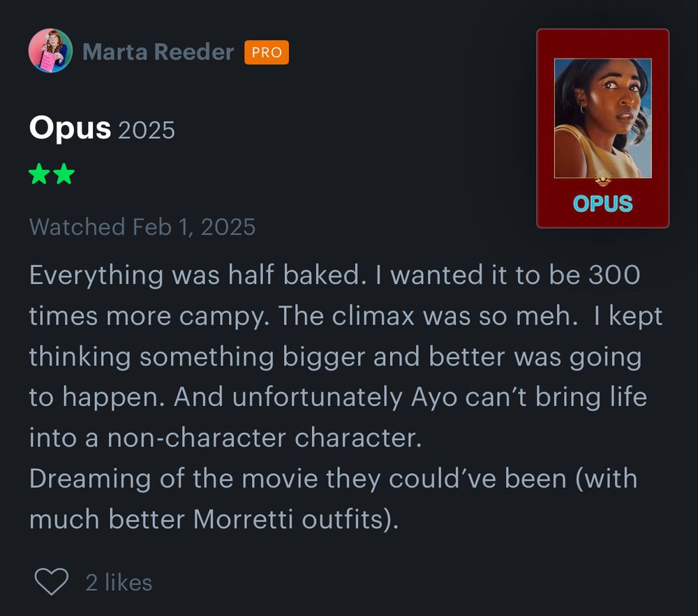Open Marta Reeder's profile avatar
The height and width of the screenshot is (616, 698).
point(50,51)
